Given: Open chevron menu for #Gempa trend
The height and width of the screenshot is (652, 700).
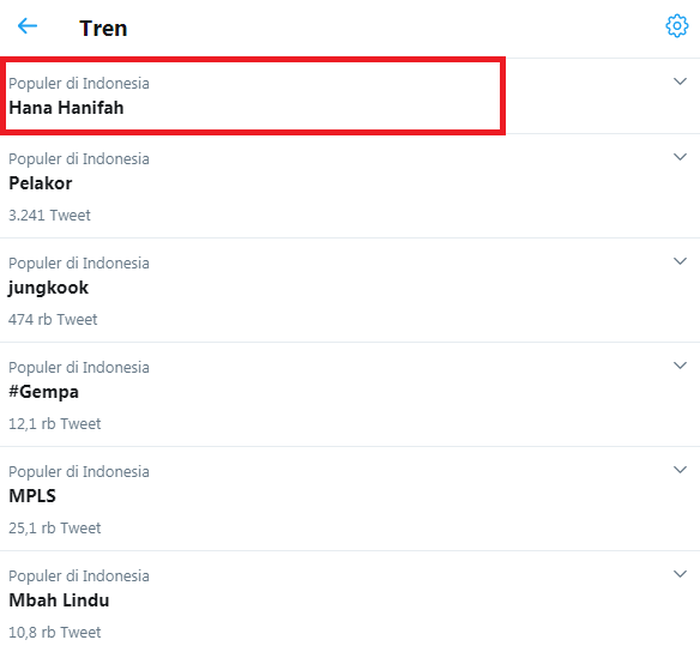Looking at the screenshot, I should pos(680,365).
